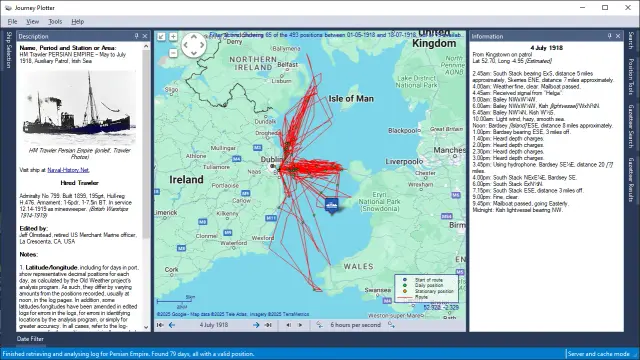Click the map fullscreen arrow icon
This screenshot has height=360, width=640.
(162, 37)
